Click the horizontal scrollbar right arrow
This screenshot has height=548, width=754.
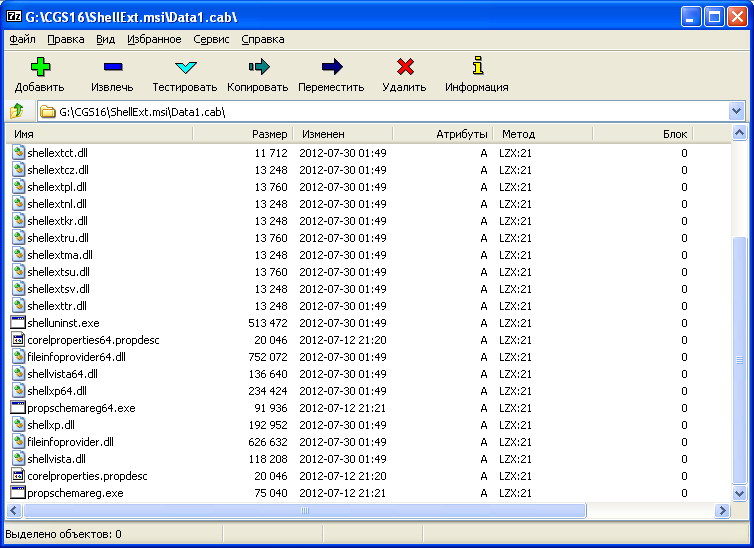coord(722,511)
